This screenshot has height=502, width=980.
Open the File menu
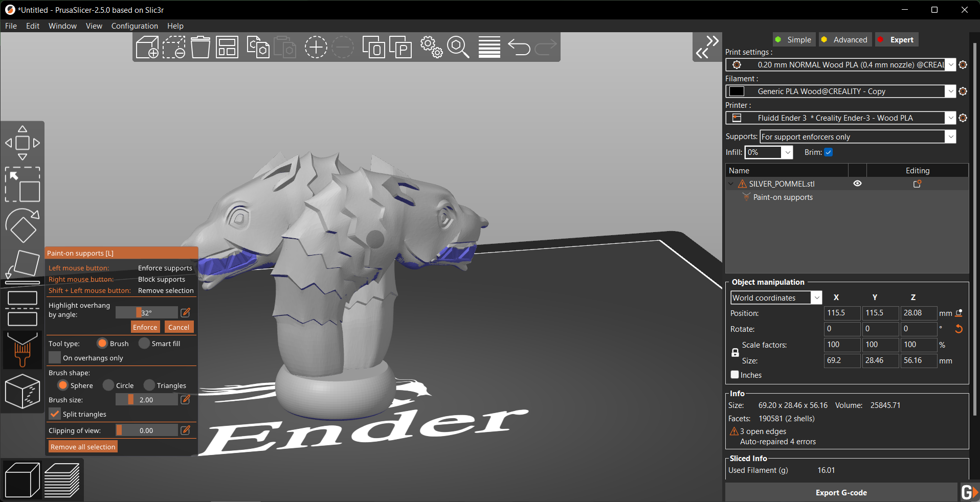pyautogui.click(x=11, y=26)
